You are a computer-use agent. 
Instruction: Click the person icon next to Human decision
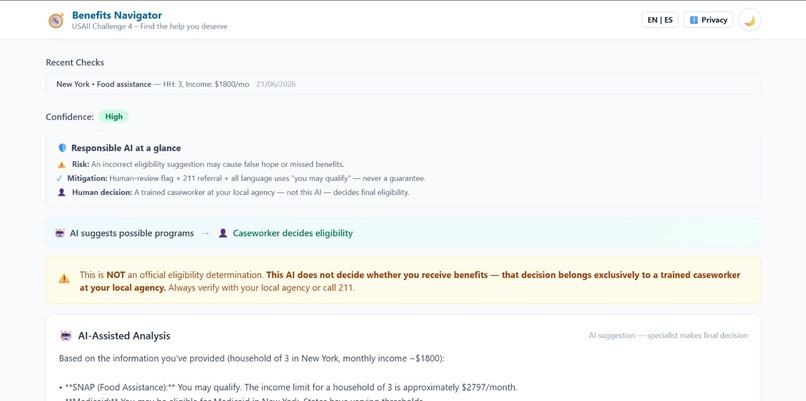[62, 193]
